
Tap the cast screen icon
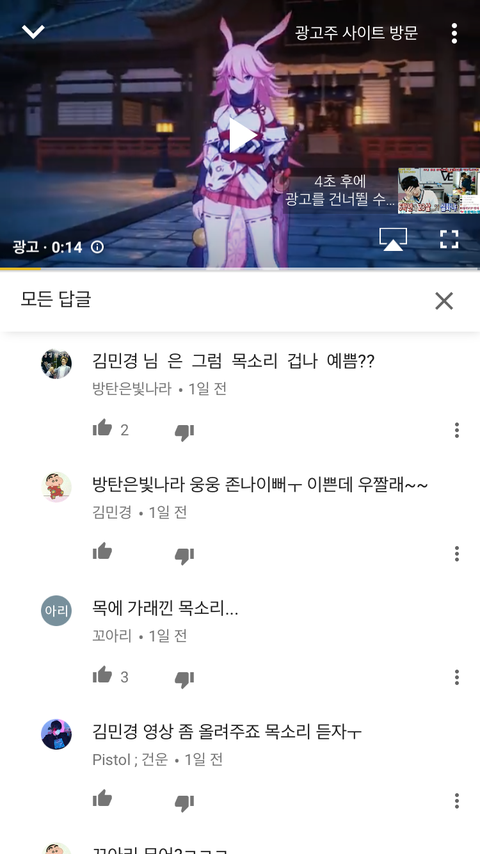pyautogui.click(x=393, y=240)
